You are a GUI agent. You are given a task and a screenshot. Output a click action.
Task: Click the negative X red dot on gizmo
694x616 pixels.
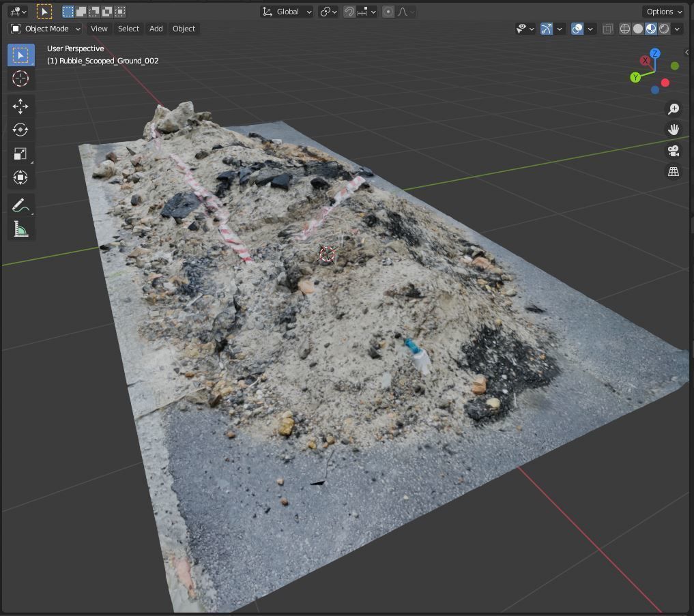coord(665,83)
